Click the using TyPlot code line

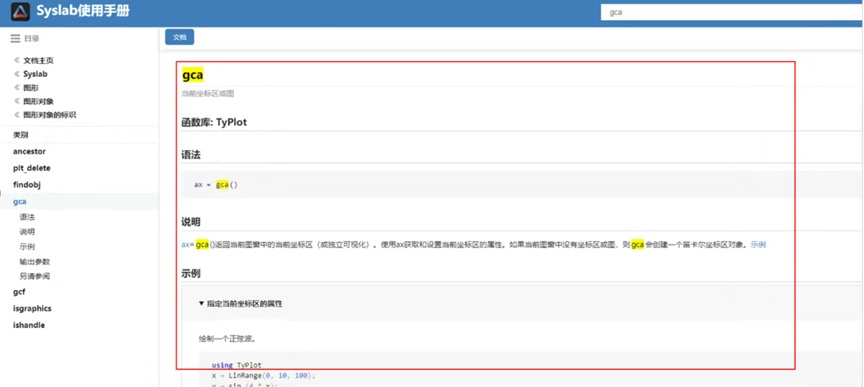click(237, 365)
